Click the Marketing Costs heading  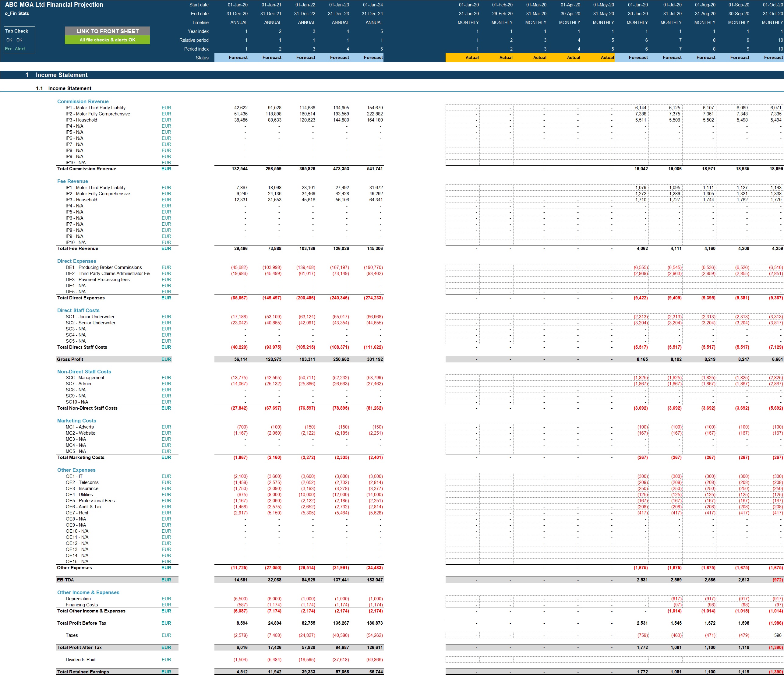click(76, 421)
